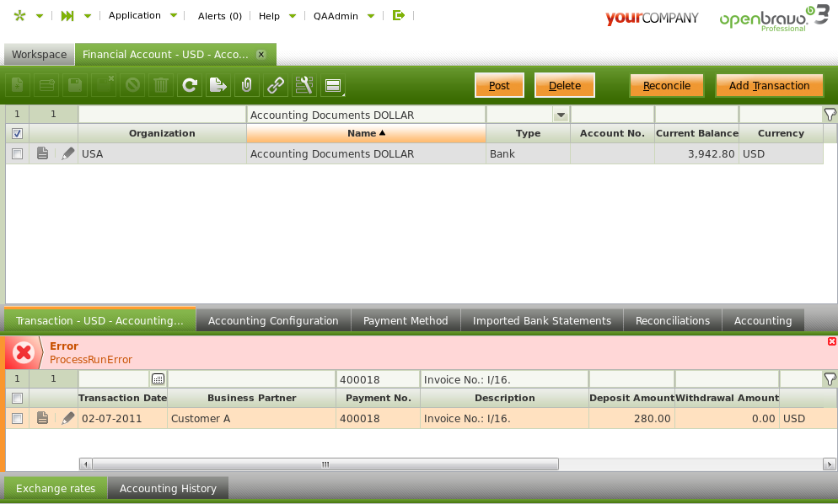Click the logout icon in top bar
This screenshot has height=504, width=838.
click(398, 15)
